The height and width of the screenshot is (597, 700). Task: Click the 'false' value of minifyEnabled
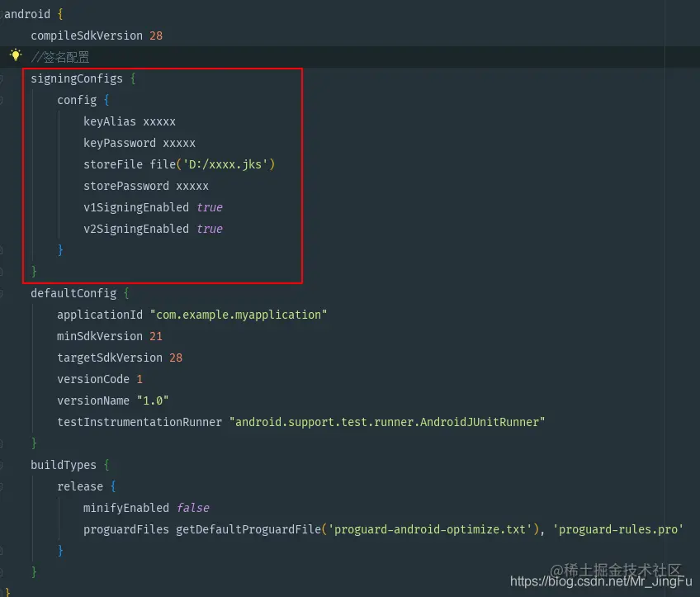(193, 508)
